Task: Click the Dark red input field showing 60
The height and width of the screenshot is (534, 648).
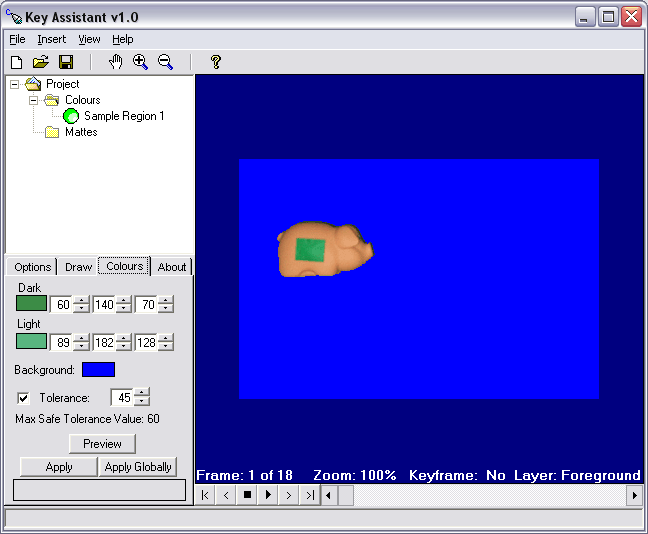Action: [x=62, y=305]
